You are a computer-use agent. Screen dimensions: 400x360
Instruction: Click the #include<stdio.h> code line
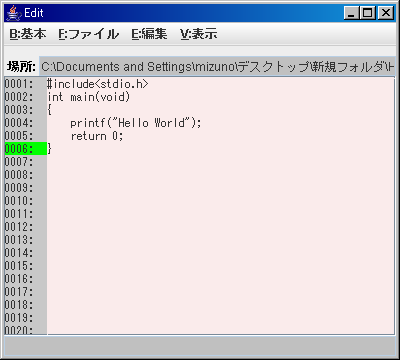point(97,84)
